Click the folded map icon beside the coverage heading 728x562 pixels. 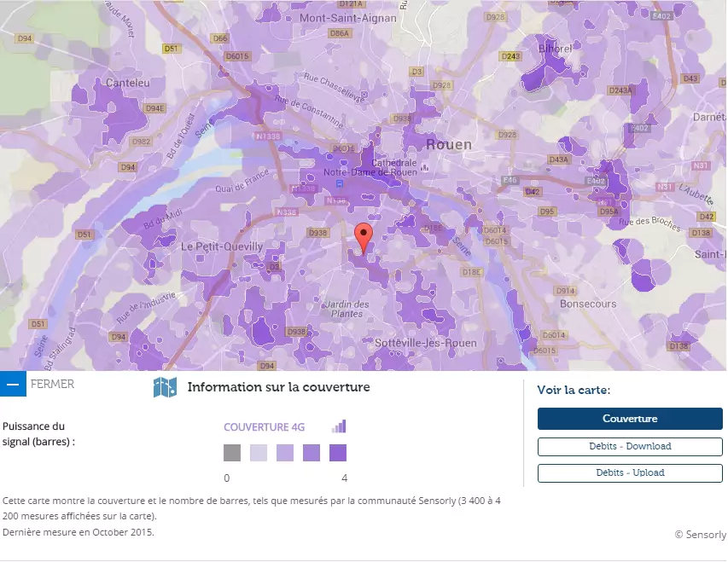tap(165, 388)
